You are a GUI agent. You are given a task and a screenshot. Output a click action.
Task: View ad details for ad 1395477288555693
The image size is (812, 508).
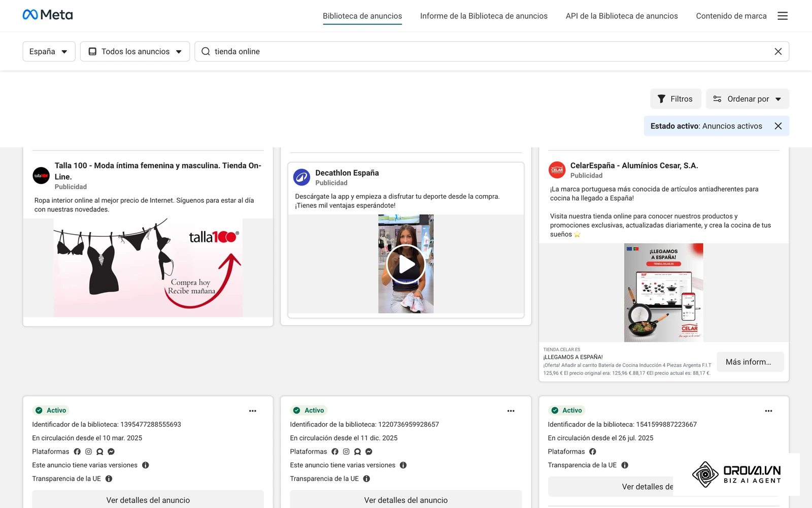[x=148, y=499]
